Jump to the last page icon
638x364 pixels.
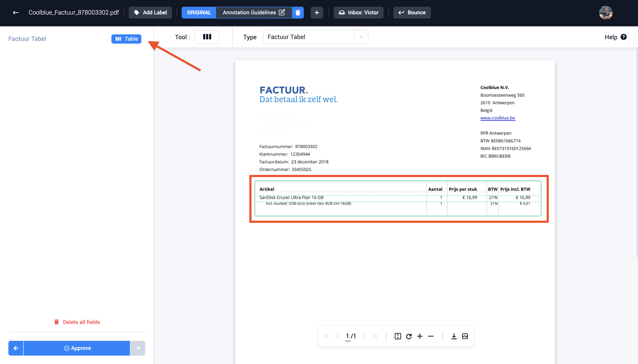(x=375, y=336)
